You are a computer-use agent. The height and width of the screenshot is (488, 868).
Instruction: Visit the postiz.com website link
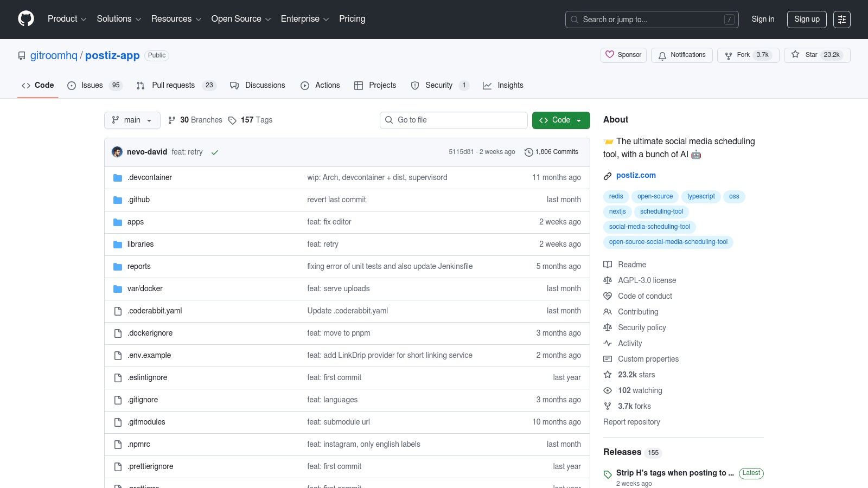coord(636,176)
